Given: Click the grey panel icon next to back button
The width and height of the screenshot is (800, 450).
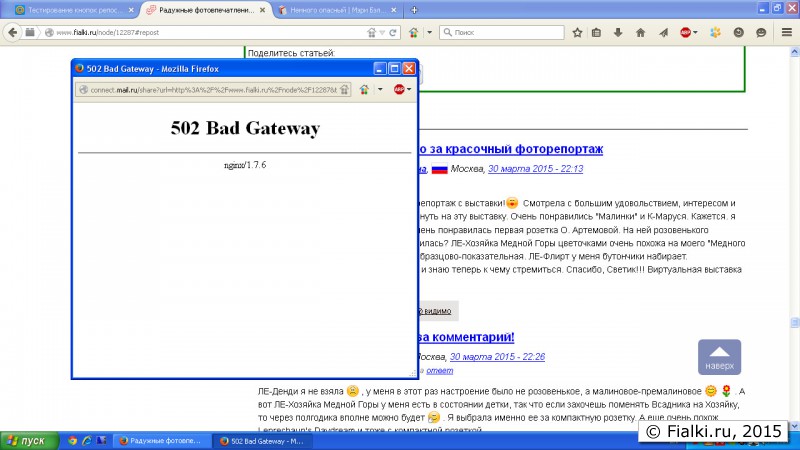Looking at the screenshot, I should pos(30,32).
